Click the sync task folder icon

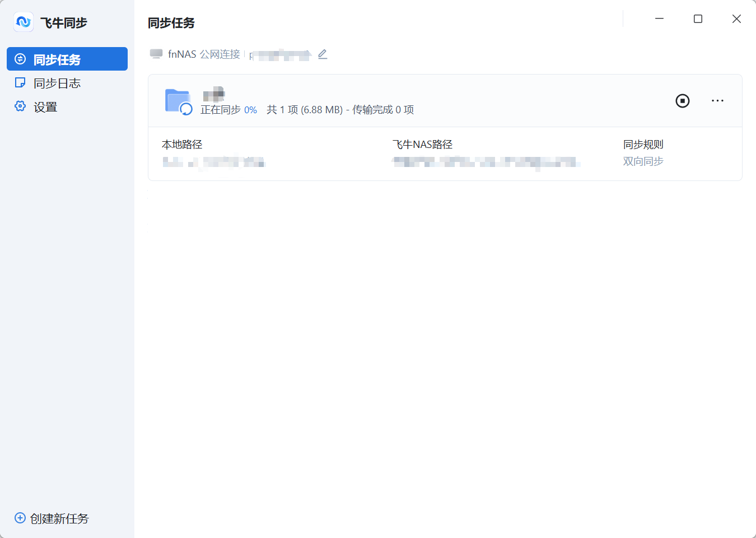coord(179,101)
